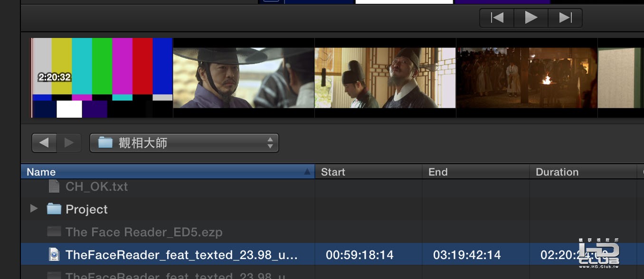This screenshot has width=644, height=279.
Task: Select the color bars filmstrip thumbnail
Action: pos(102,78)
